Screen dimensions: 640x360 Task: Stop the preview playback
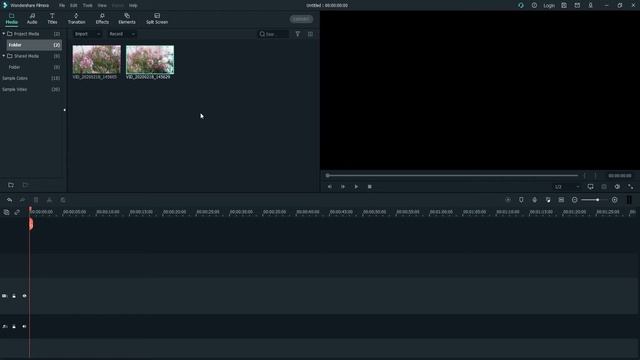[369, 187]
